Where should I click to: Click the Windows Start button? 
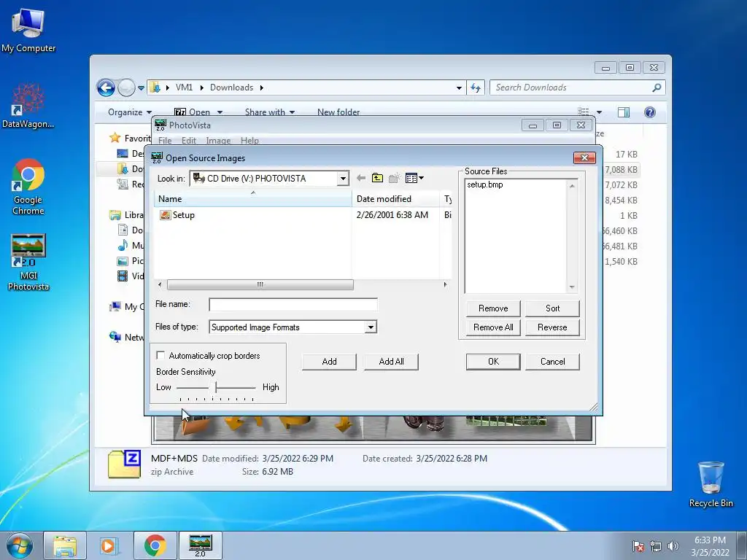pos(19,545)
